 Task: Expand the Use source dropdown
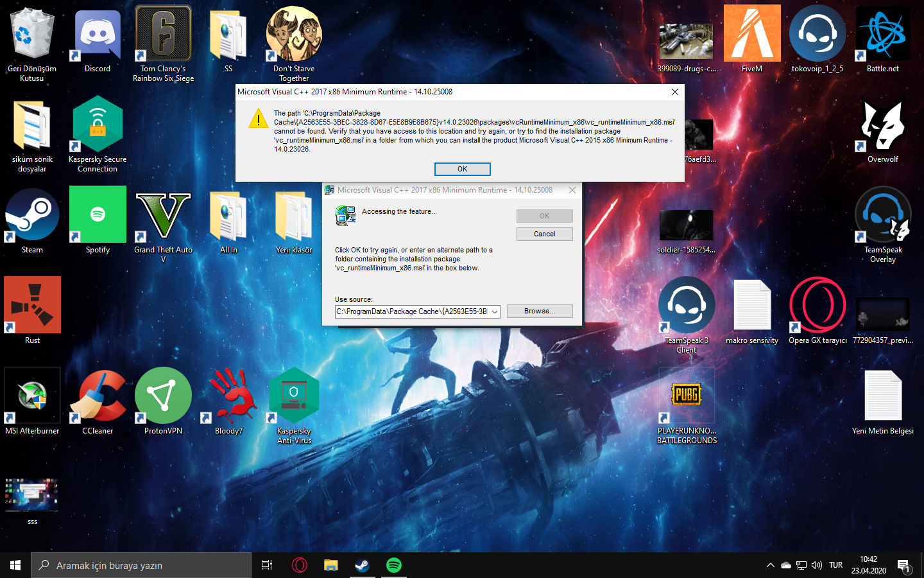coord(495,311)
